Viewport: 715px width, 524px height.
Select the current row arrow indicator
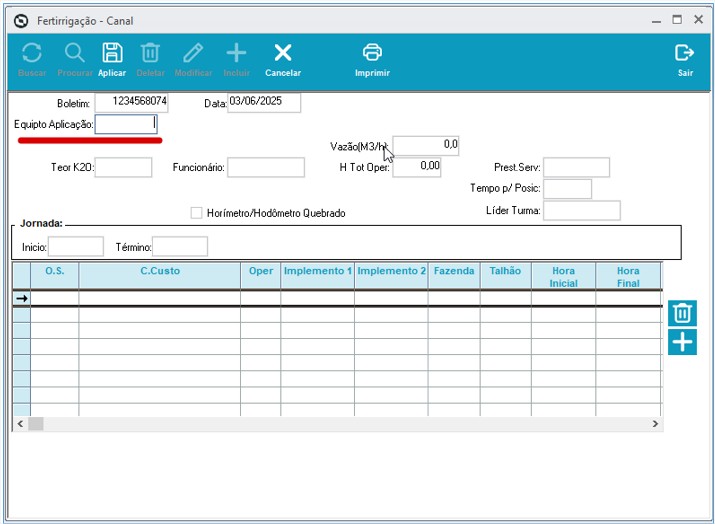point(21,298)
